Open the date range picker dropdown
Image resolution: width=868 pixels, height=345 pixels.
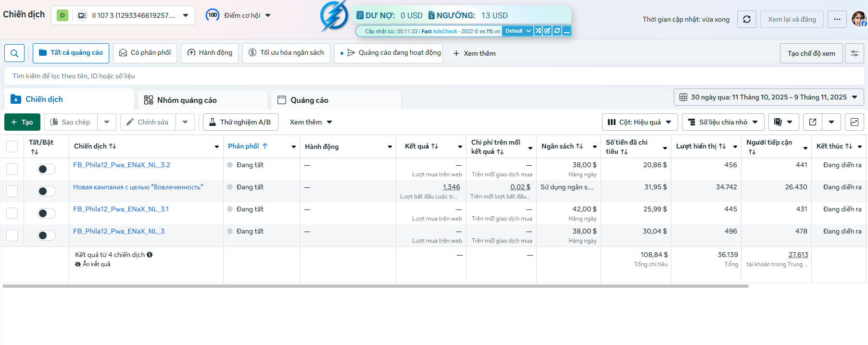tap(768, 97)
